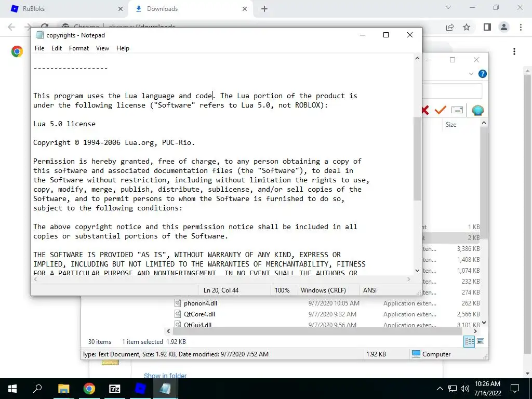Switch to the RuBloks browser tab
Screen dimensions: 532x399
tap(64, 9)
